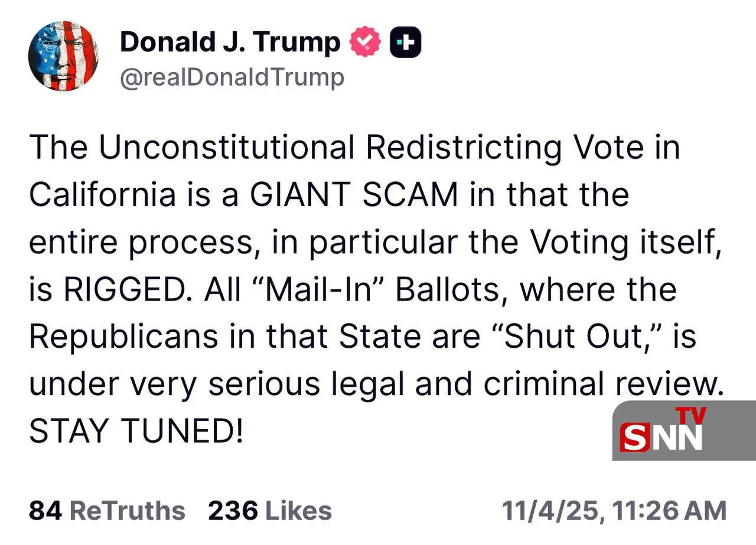The image size is (756, 545).
Task: Click the Donald J. Trump profile avatar
Action: click(63, 56)
